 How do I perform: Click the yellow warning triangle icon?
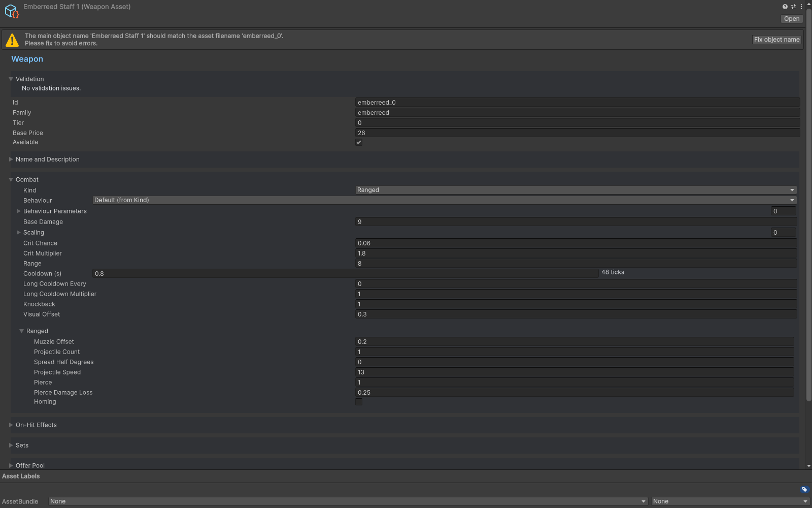[x=12, y=40]
